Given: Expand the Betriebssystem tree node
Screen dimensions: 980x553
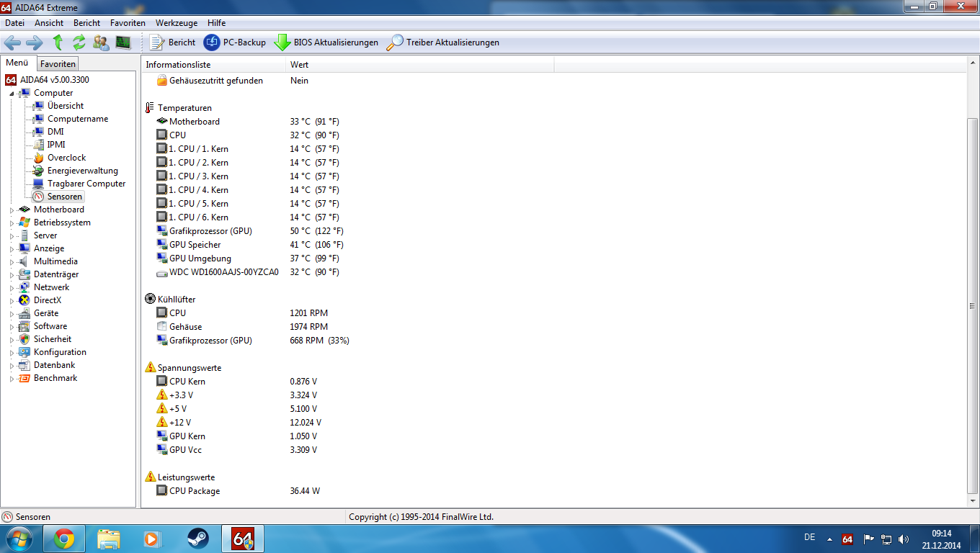Looking at the screenshot, I should (12, 222).
